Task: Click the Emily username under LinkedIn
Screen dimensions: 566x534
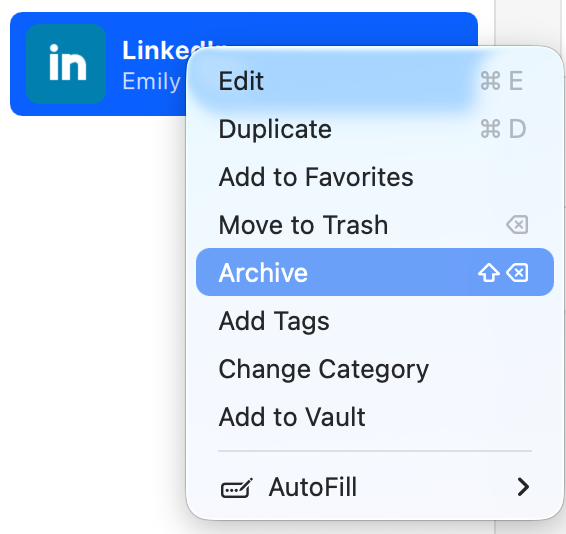Action: tap(152, 81)
